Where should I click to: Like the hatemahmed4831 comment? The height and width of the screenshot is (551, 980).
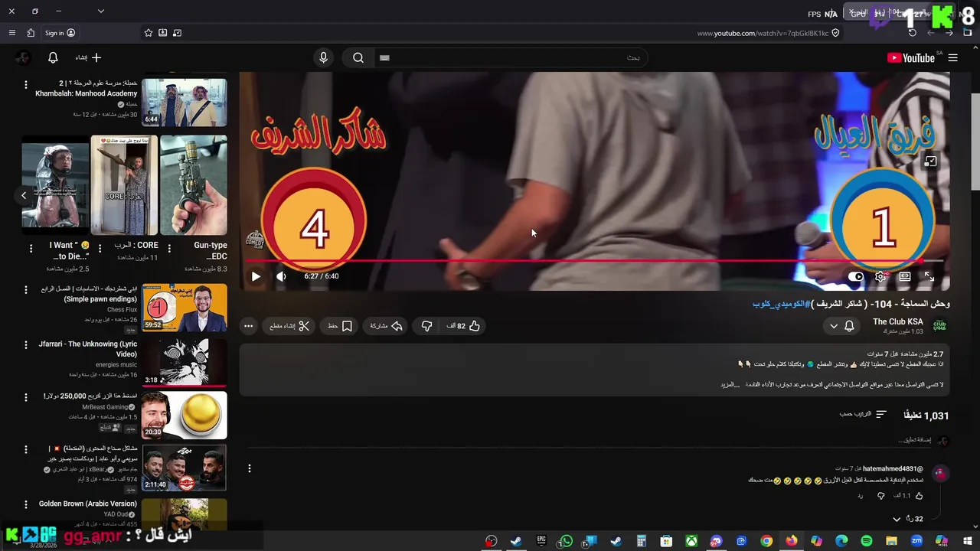click(919, 496)
